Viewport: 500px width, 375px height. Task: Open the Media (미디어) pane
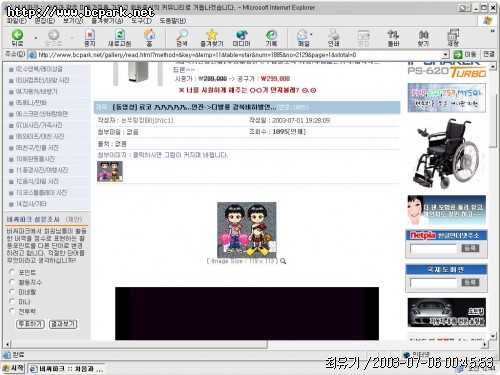(242, 37)
